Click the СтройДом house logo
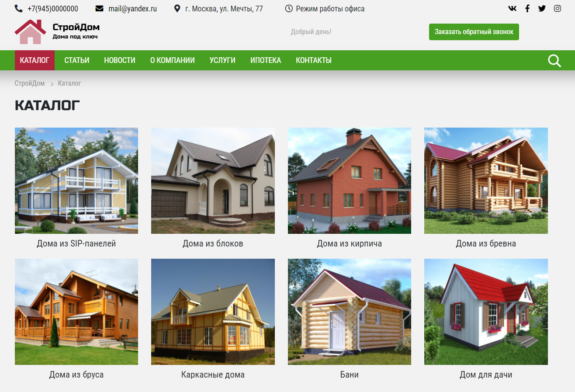Image resolution: width=575 pixels, height=392 pixels. pos(30,32)
